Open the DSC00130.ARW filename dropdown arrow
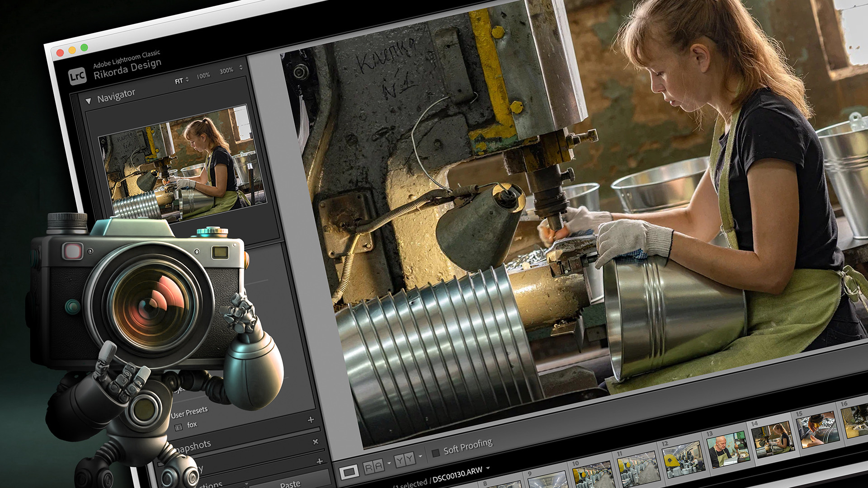Image resolution: width=868 pixels, height=488 pixels. click(488, 469)
